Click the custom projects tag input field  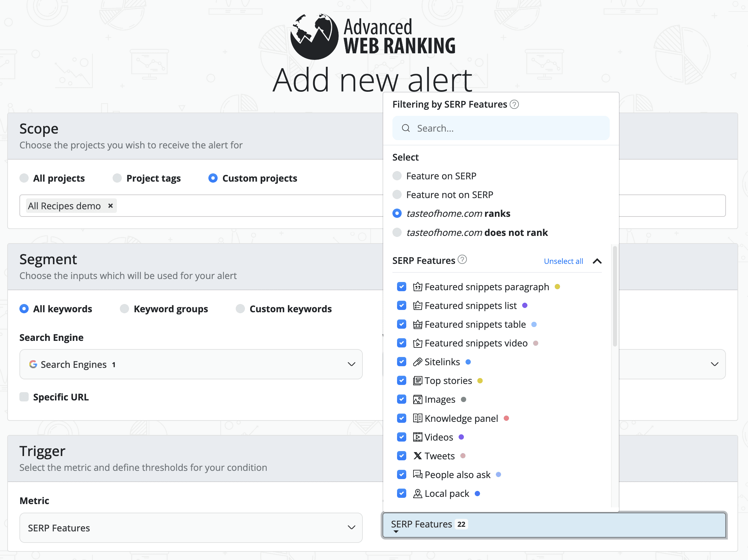(x=372, y=206)
